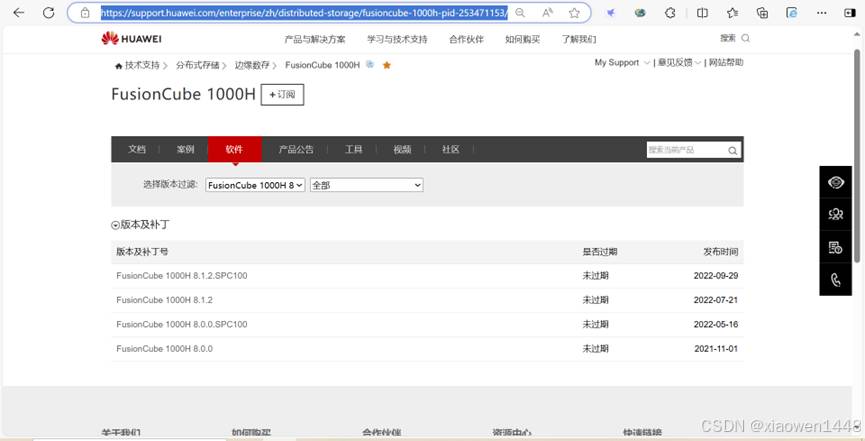The width and height of the screenshot is (865, 441).
Task: Open FusionCube 1000H 8 version dropdown
Action: pyautogui.click(x=255, y=185)
